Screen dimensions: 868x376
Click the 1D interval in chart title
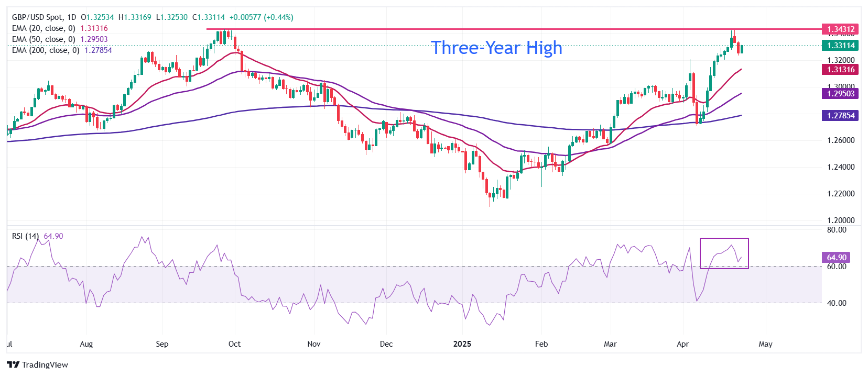click(x=71, y=17)
